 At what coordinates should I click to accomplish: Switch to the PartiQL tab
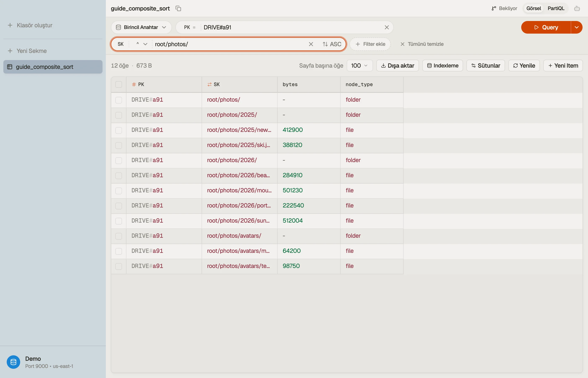(x=556, y=8)
